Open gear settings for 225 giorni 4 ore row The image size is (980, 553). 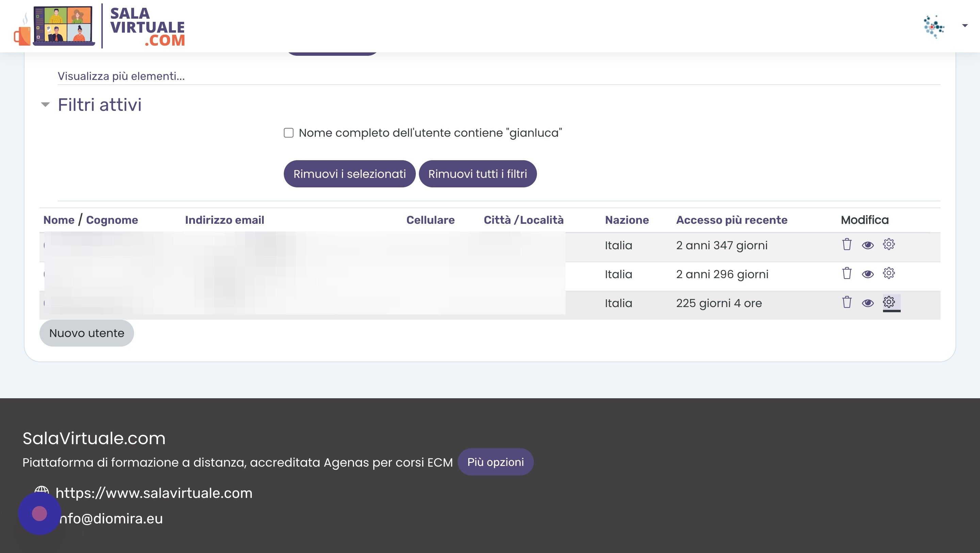coord(889,302)
